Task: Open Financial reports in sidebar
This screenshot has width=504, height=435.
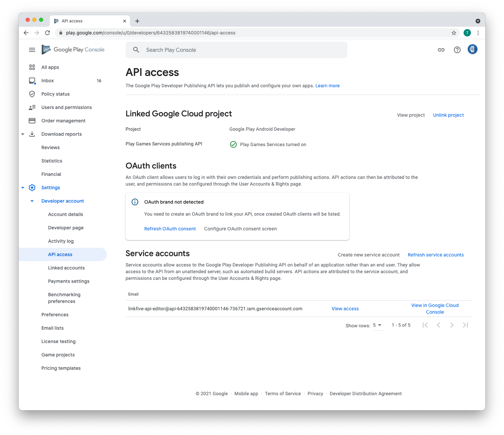Action: tap(51, 174)
